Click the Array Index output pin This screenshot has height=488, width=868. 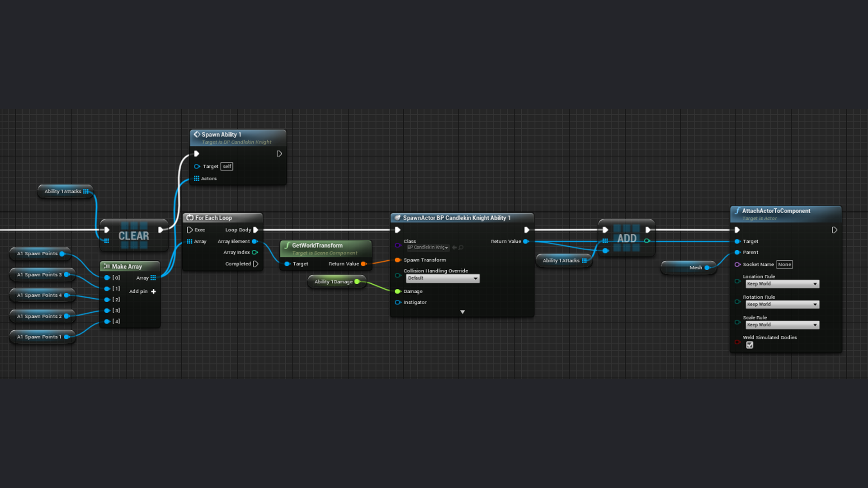pos(255,252)
